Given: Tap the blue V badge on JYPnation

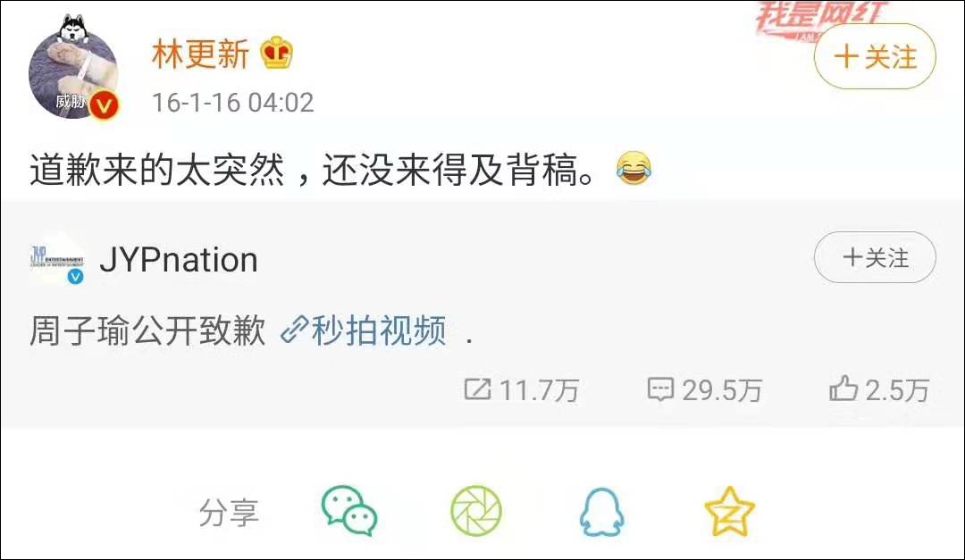Looking at the screenshot, I should (x=75, y=277).
